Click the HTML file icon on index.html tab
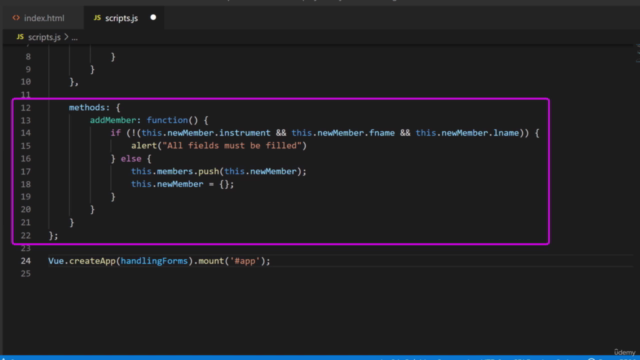This screenshot has height=360, width=640. tap(16, 18)
